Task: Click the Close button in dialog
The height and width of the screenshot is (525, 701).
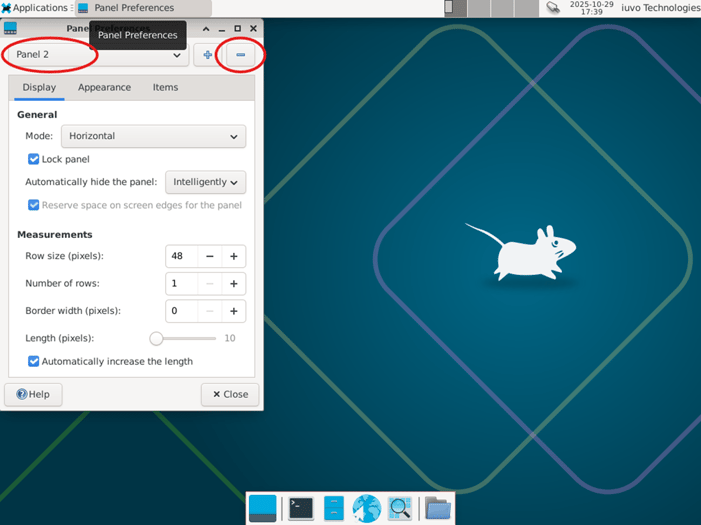Action: (230, 394)
